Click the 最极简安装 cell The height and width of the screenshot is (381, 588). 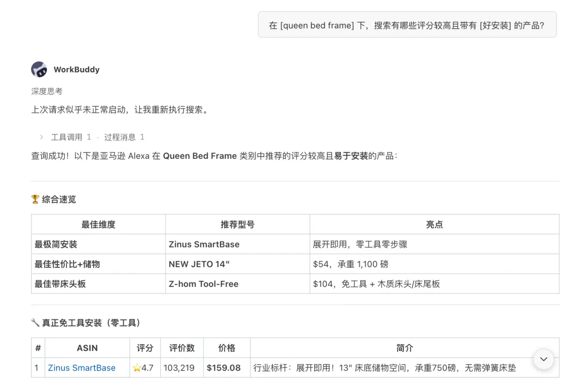[x=98, y=244]
